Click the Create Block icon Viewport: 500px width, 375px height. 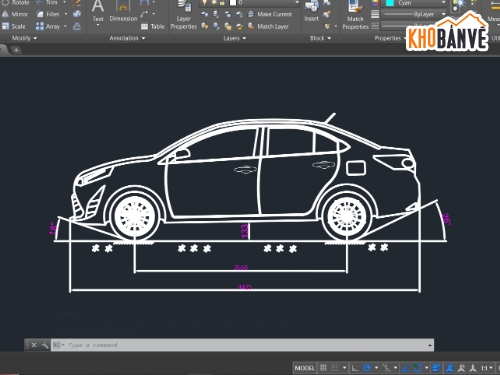coord(327,3)
